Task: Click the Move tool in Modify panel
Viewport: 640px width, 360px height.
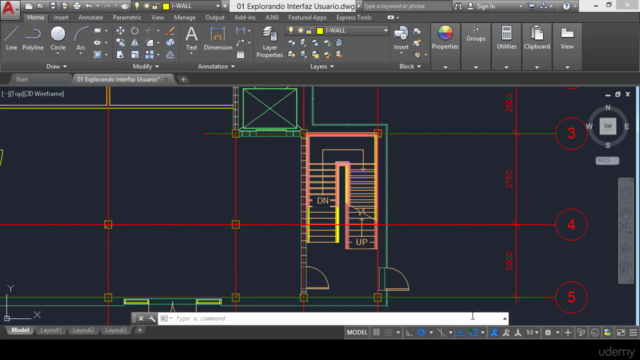Action: pyautogui.click(x=120, y=31)
